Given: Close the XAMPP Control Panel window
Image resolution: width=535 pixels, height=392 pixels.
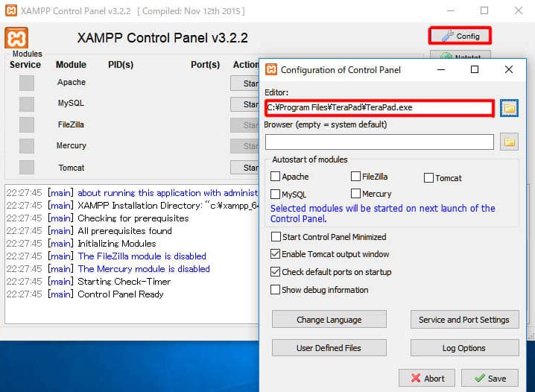Looking at the screenshot, I should click(519, 10).
